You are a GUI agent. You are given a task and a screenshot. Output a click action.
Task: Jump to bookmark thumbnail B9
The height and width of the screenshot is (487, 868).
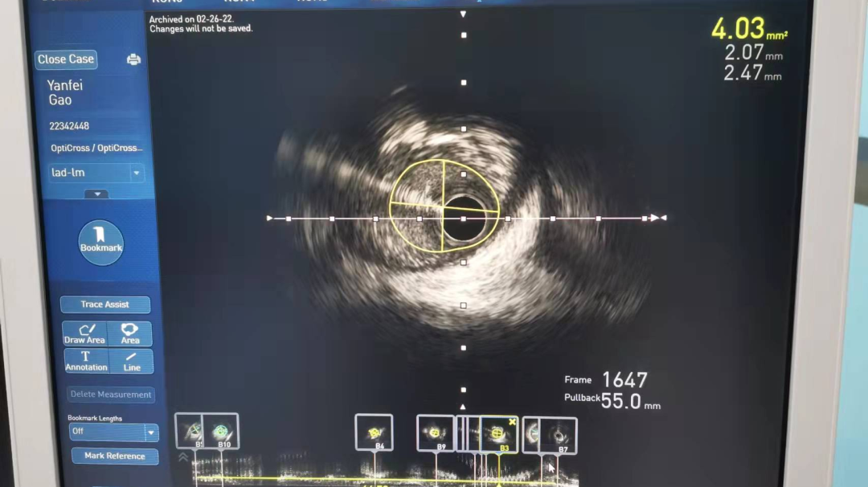point(436,432)
